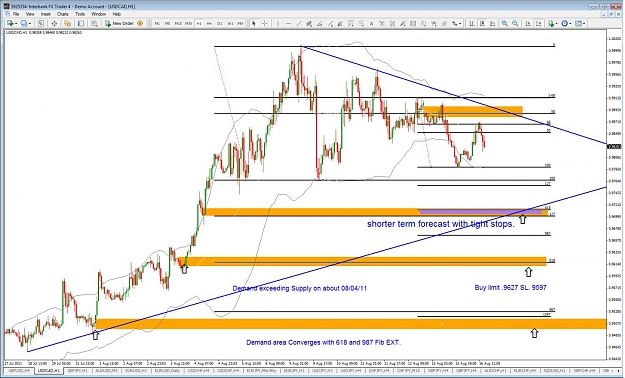
Task: Toggle Chart Shift
Action: pyautogui.click(x=539, y=24)
